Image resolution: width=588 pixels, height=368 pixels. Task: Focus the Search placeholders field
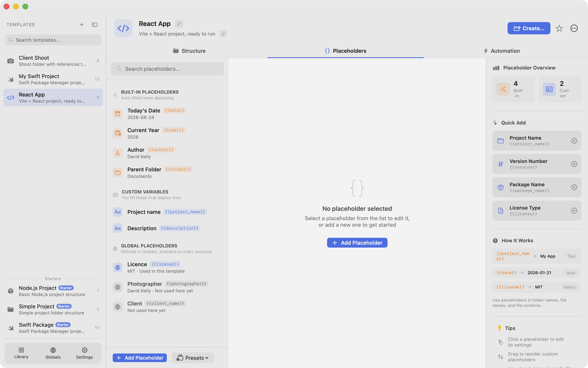click(167, 69)
